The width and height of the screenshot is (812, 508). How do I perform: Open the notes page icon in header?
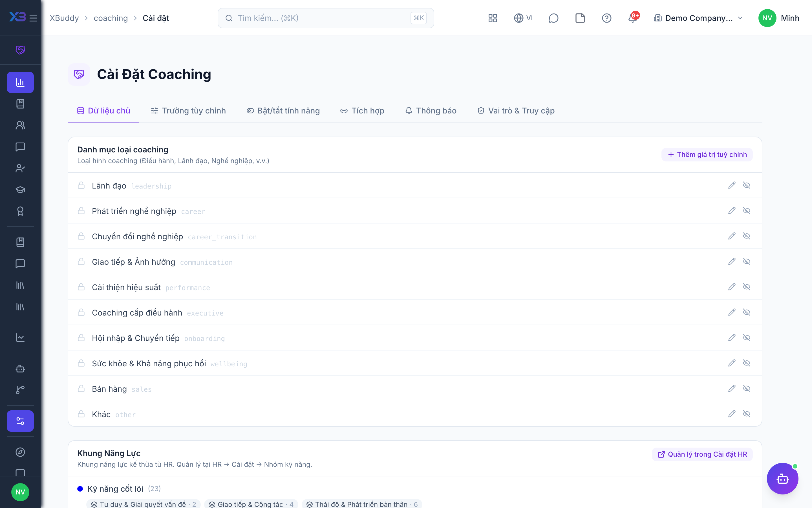pyautogui.click(x=580, y=18)
